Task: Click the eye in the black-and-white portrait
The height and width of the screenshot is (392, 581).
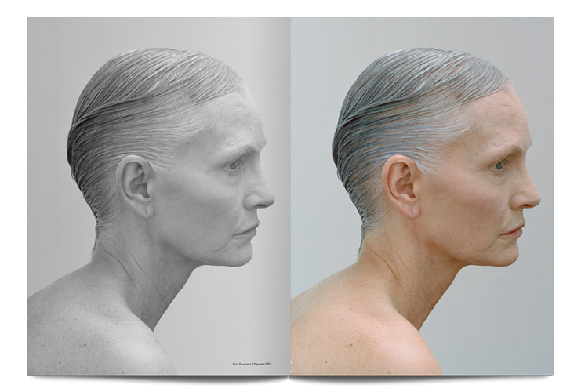Action: pos(233,165)
